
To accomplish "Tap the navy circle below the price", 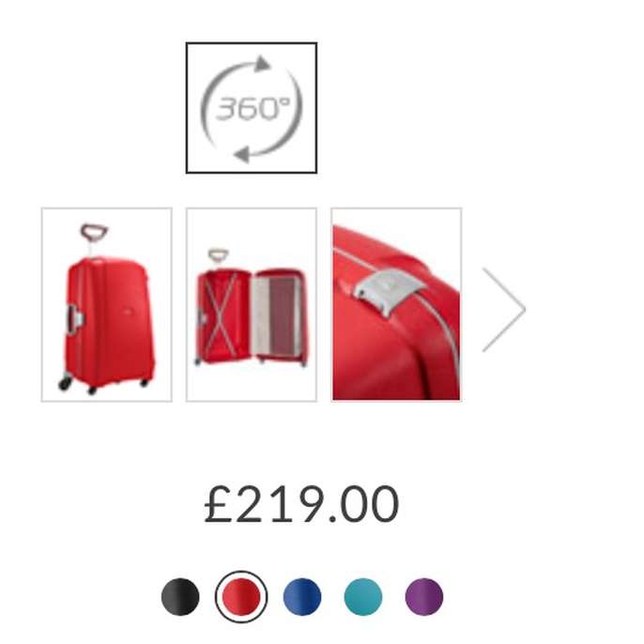I will point(302,597).
